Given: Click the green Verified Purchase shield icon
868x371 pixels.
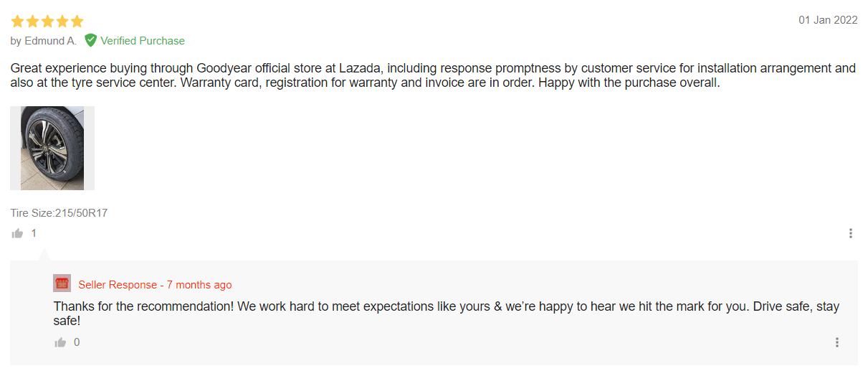Looking at the screenshot, I should (90, 40).
